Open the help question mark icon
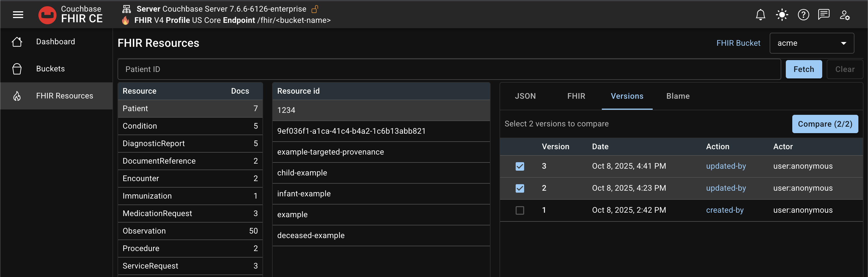868x277 pixels. click(803, 15)
